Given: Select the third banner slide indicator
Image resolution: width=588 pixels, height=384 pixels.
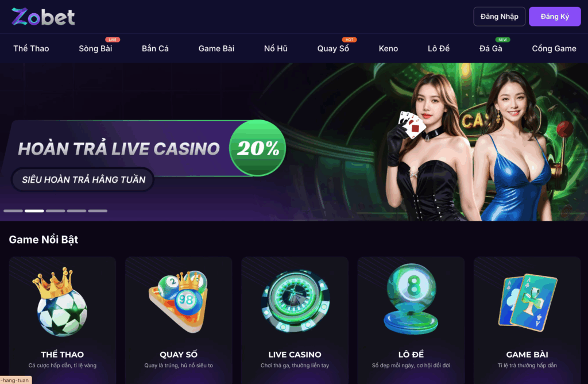Looking at the screenshot, I should pos(56,211).
